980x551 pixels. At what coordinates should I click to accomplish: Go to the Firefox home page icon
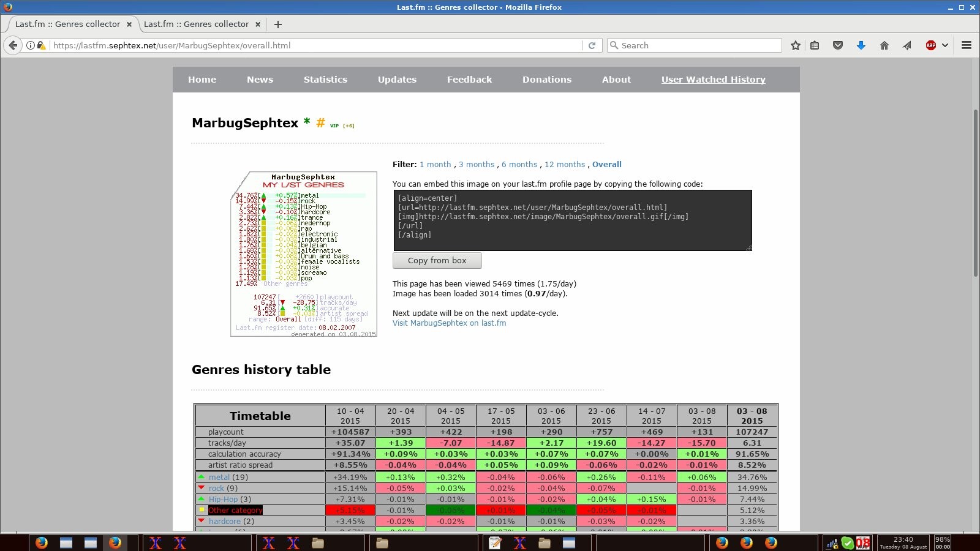click(x=884, y=45)
